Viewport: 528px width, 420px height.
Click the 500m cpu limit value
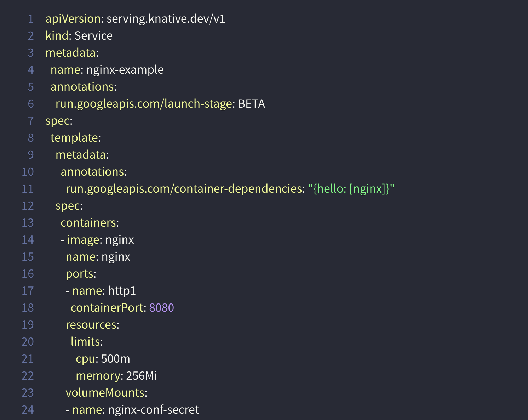point(115,359)
